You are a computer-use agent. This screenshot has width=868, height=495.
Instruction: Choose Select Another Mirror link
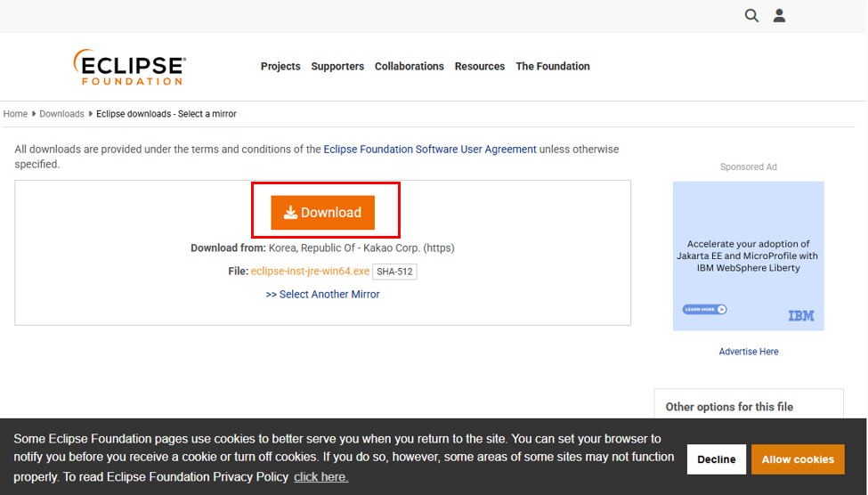click(323, 295)
